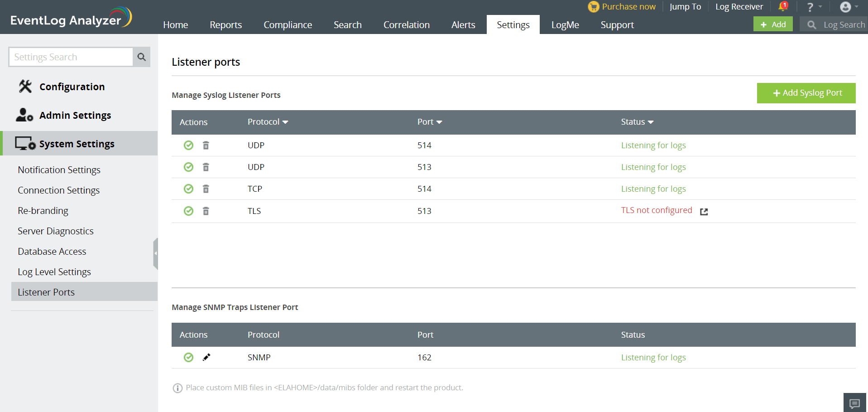
Task: Open the Port sort dropdown
Action: tap(440, 122)
